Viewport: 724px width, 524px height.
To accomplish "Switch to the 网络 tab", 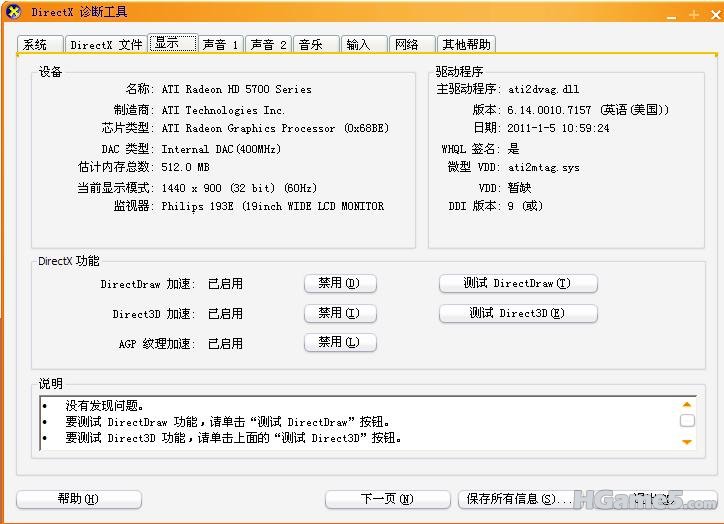I will tap(412, 44).
